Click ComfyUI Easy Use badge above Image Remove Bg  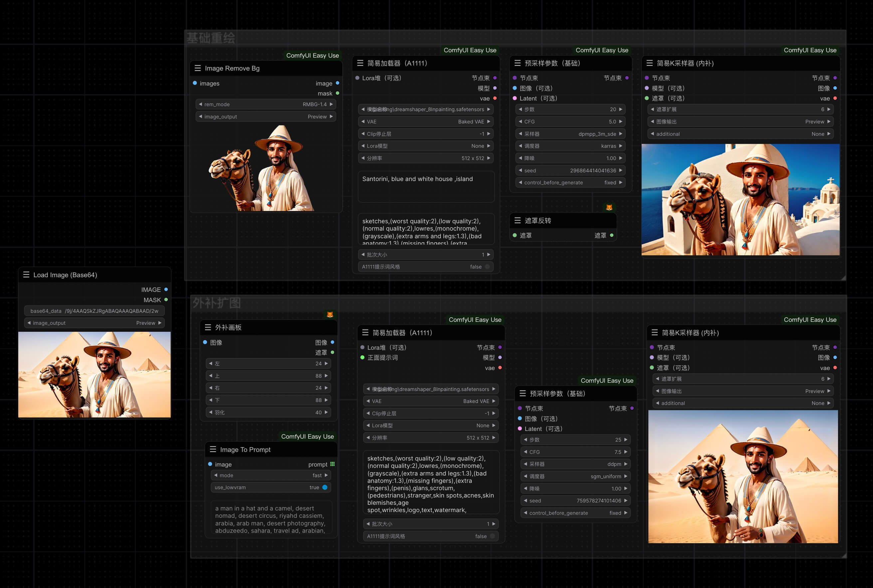click(x=313, y=56)
